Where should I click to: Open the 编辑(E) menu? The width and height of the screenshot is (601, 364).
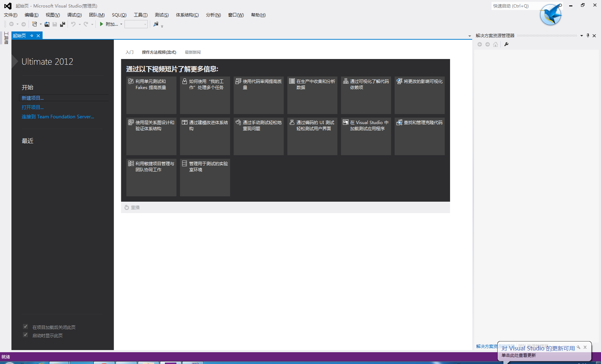click(31, 15)
